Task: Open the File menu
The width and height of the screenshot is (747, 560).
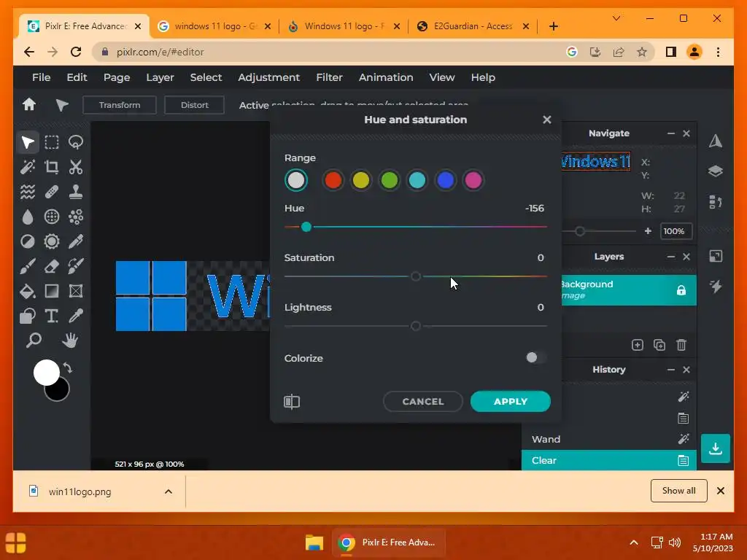Action: click(x=41, y=77)
